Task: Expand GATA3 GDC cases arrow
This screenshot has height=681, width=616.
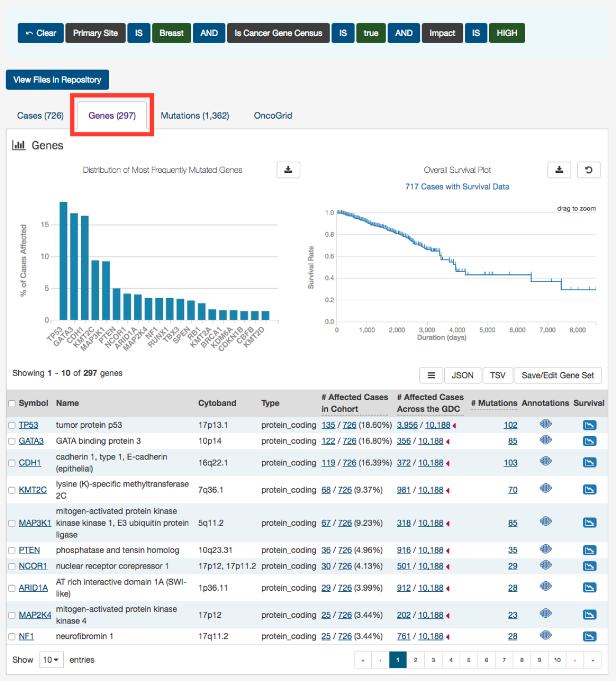Action: [448, 442]
